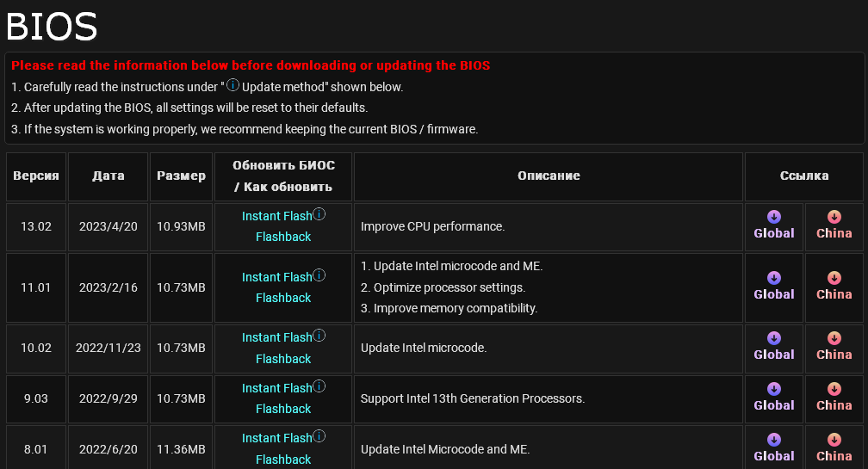Click Global download icon for version 8.01

point(773,440)
